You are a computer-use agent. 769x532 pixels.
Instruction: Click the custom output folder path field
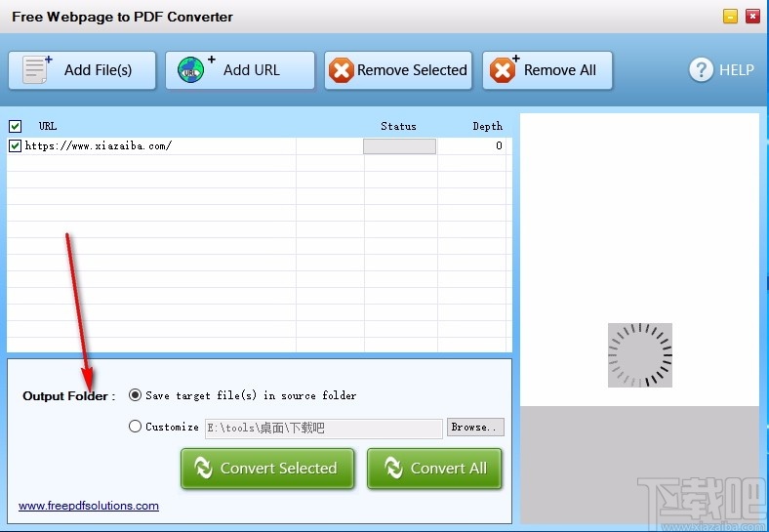click(324, 428)
